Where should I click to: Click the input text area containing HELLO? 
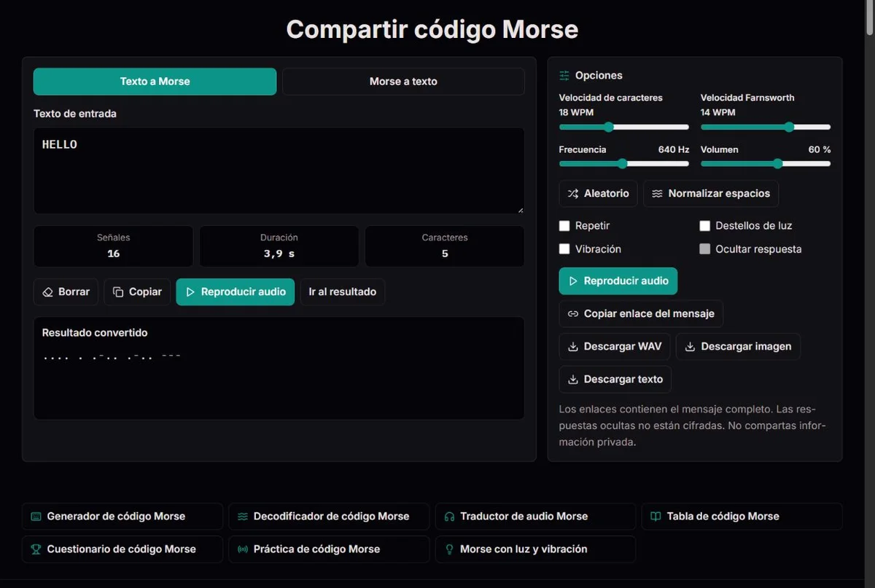279,171
